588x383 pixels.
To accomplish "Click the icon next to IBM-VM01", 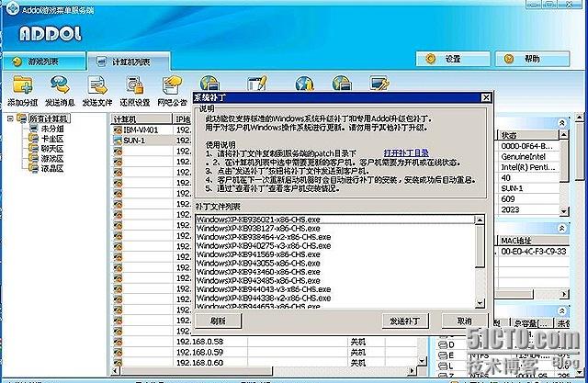I will pos(118,130).
